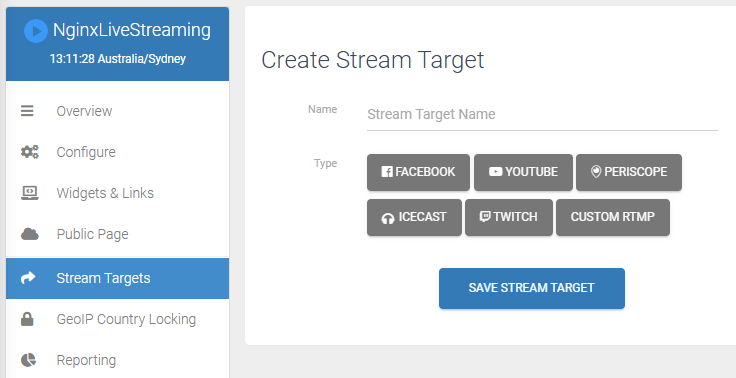
Task: Click the Type field label
Action: tap(326, 163)
